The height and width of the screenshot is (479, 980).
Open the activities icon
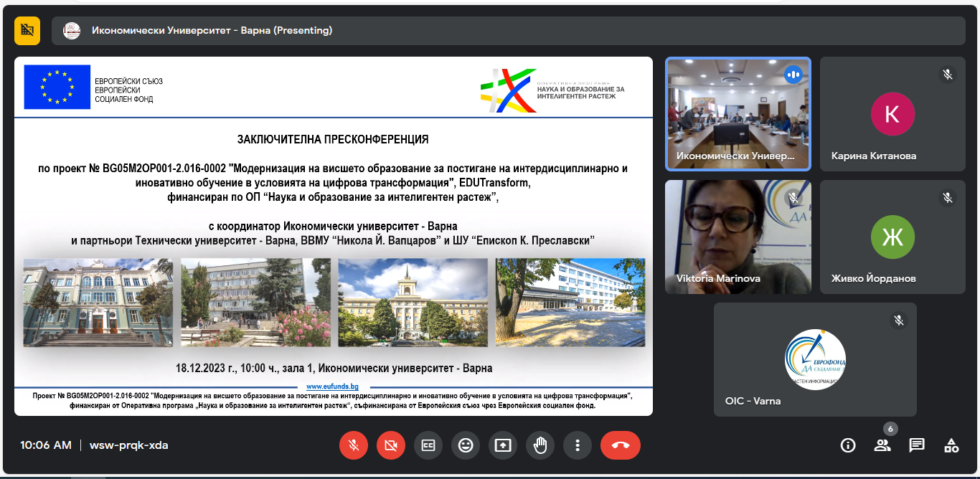[x=951, y=445]
